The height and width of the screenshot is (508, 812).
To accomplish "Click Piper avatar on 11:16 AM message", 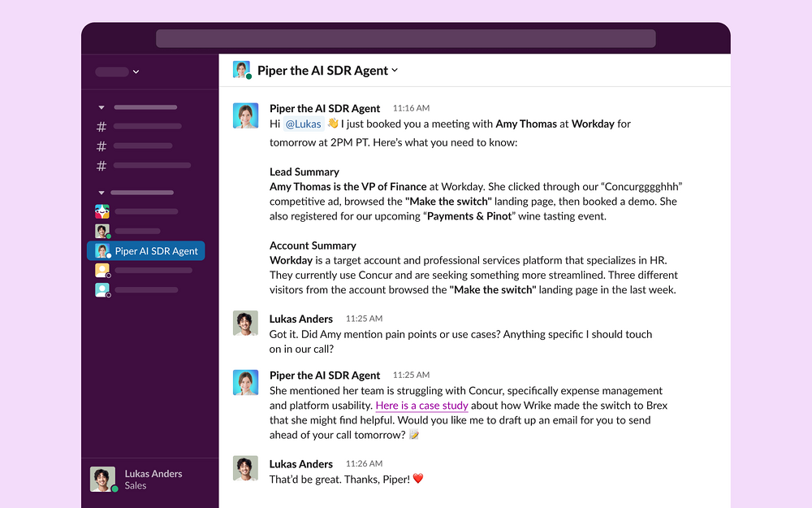I will click(x=245, y=115).
